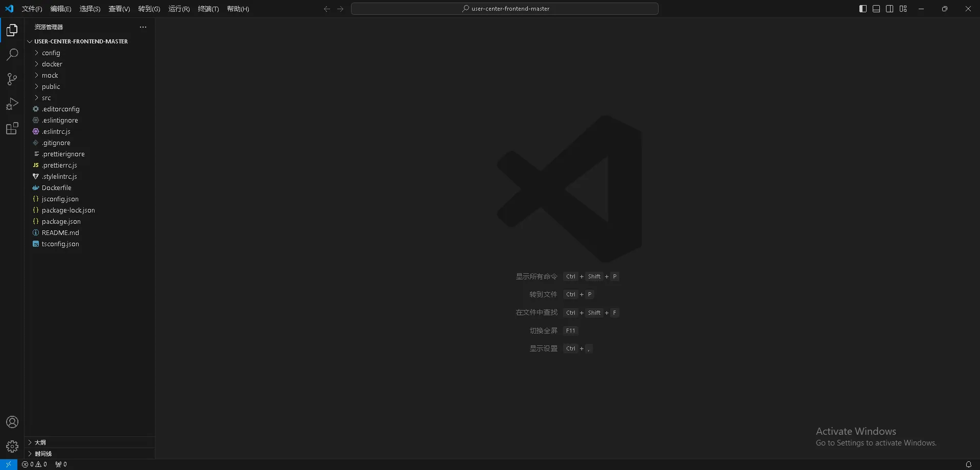
Task: Show errors and warnings count in status bar
Action: pos(35,464)
